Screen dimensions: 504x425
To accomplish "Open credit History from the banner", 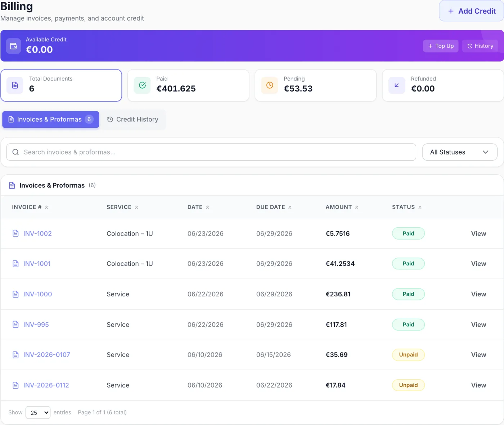I will click(480, 46).
